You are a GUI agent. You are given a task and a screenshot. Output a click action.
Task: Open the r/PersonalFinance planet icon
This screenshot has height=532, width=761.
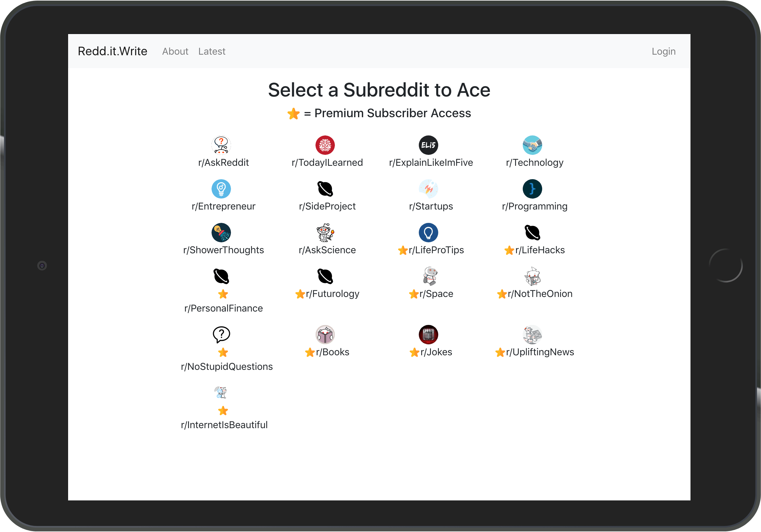[x=221, y=276]
